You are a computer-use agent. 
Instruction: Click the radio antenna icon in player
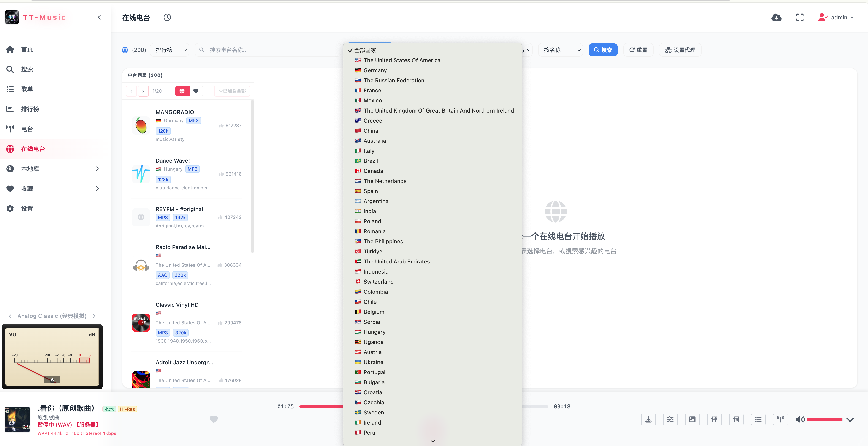[780, 419]
